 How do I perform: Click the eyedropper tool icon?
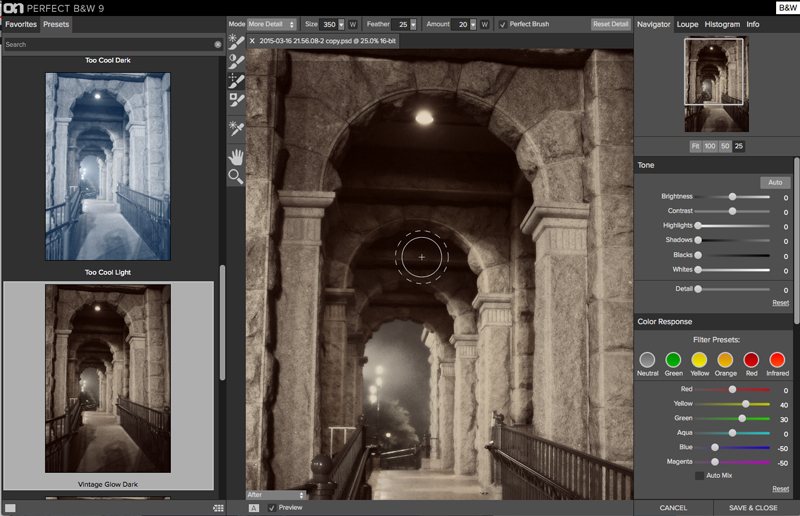(236, 128)
